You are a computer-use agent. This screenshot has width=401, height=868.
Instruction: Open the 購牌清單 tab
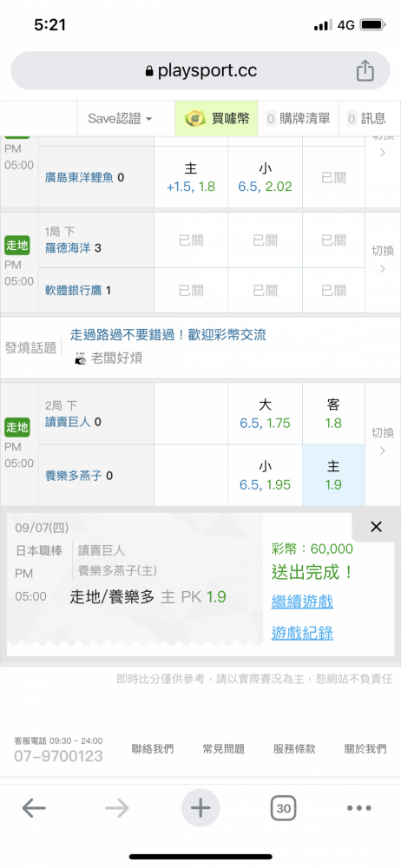click(298, 118)
